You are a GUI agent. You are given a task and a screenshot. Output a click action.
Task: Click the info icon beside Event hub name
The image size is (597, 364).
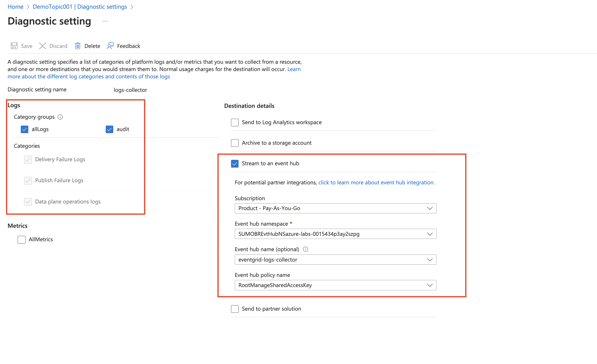[306, 249]
